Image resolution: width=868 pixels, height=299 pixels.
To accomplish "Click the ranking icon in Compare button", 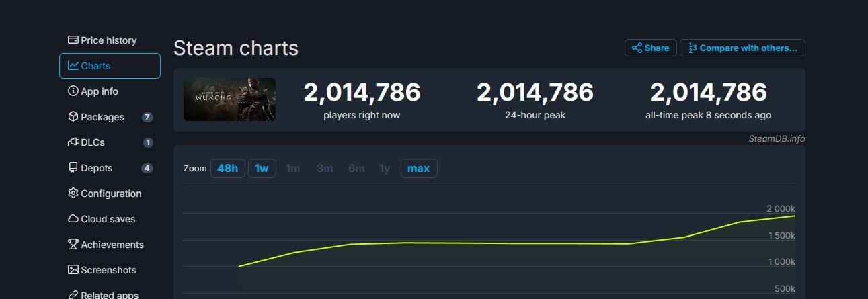I will click(693, 48).
